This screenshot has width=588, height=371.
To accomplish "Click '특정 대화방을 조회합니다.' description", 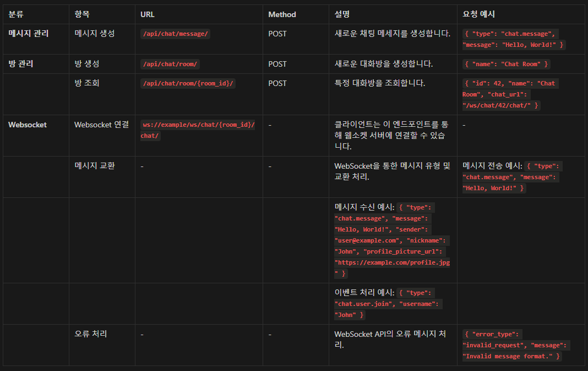I will (x=380, y=83).
